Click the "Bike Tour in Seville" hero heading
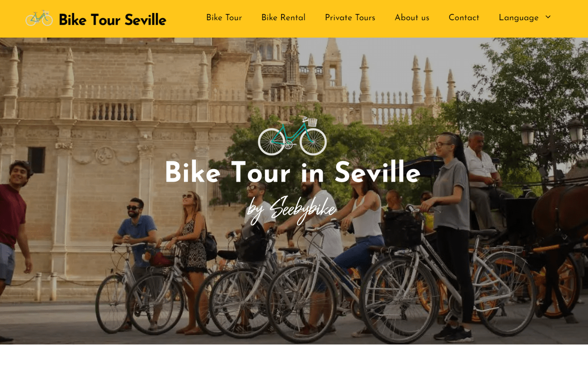 coord(292,172)
